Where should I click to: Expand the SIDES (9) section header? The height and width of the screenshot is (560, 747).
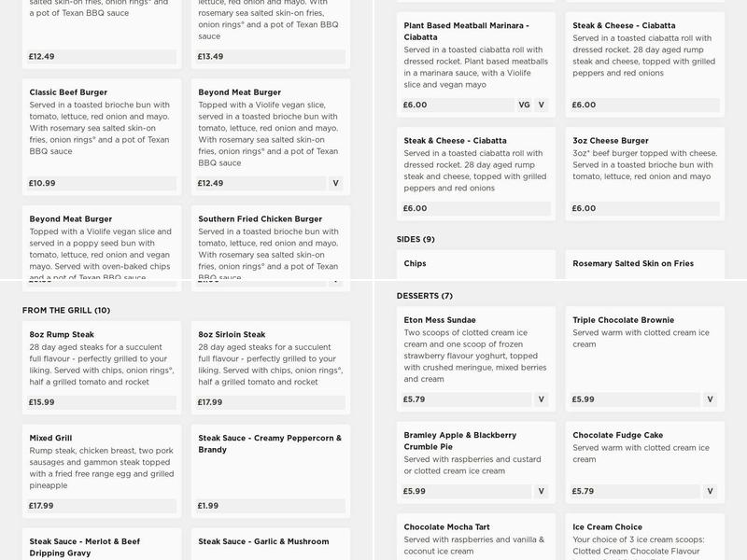(413, 242)
